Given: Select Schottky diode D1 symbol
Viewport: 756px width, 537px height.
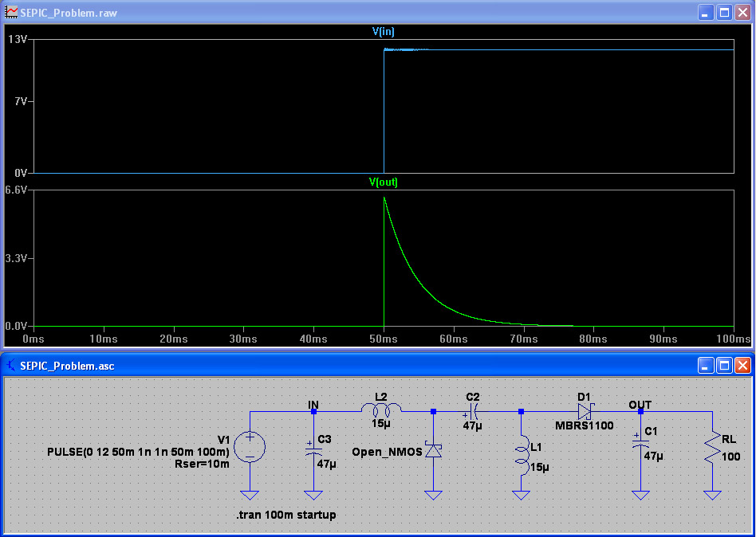Looking at the screenshot, I should point(585,412).
